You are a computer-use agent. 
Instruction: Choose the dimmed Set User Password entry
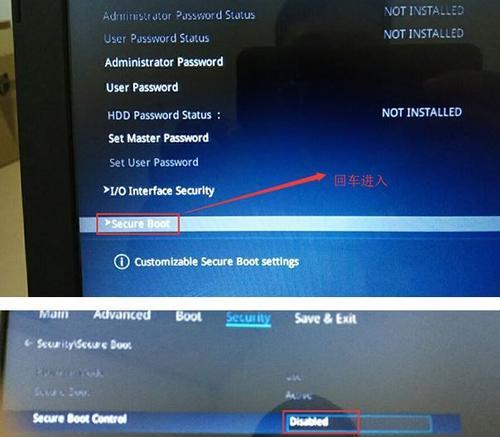154,162
